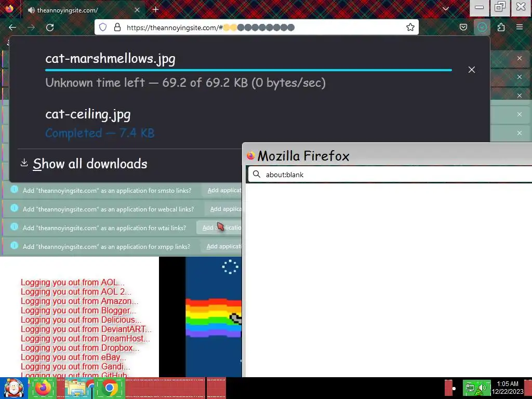Click the Firefox logo in popup title bar
The height and width of the screenshot is (399, 532).
pyautogui.click(x=251, y=156)
